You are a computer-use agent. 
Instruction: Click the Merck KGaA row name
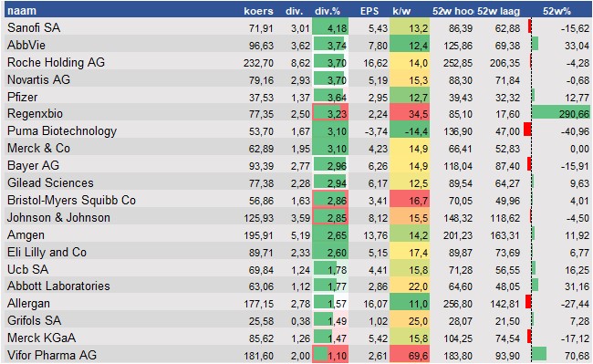[41, 338]
